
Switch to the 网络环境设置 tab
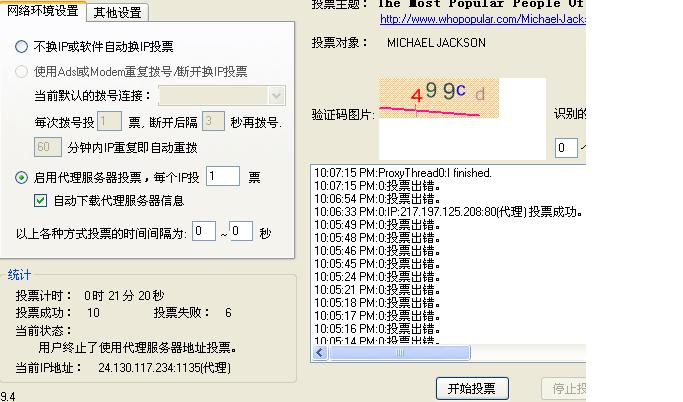[42, 12]
